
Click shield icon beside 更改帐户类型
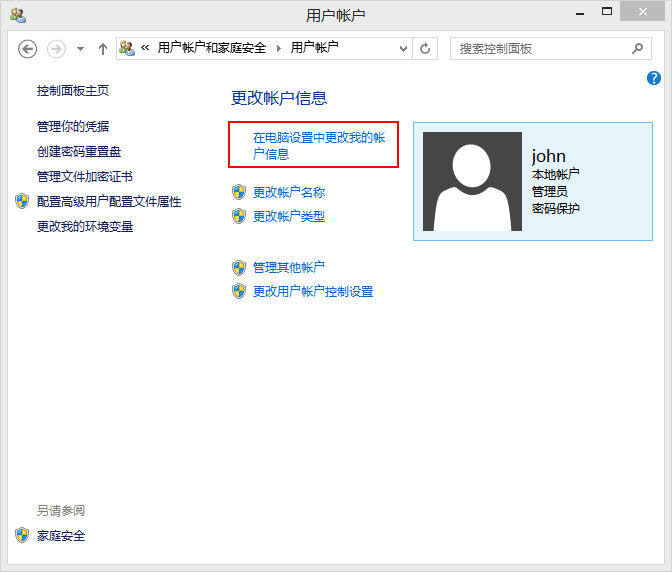(x=239, y=216)
